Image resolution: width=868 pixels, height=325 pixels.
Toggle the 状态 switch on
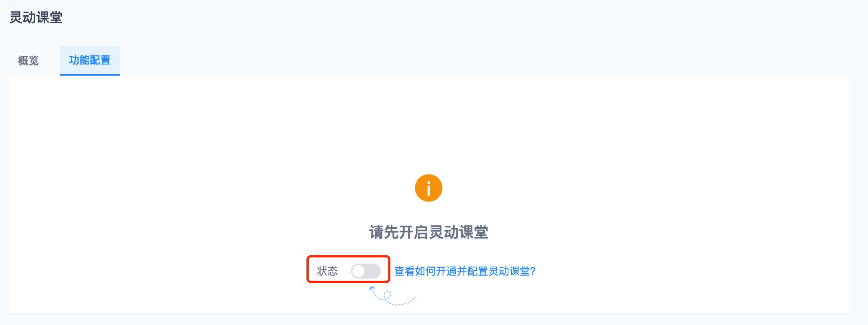(366, 271)
